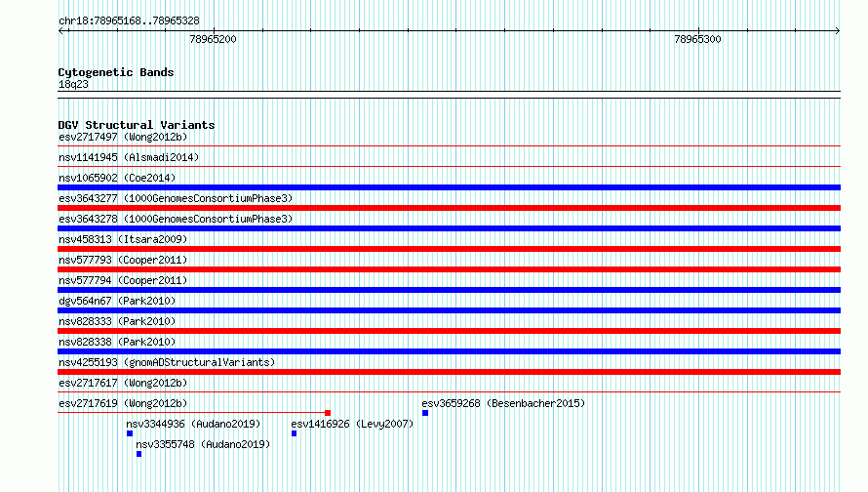This screenshot has height=492, width=868.
Task: Click the blue bar for dgv564n67
Action: tap(449, 310)
